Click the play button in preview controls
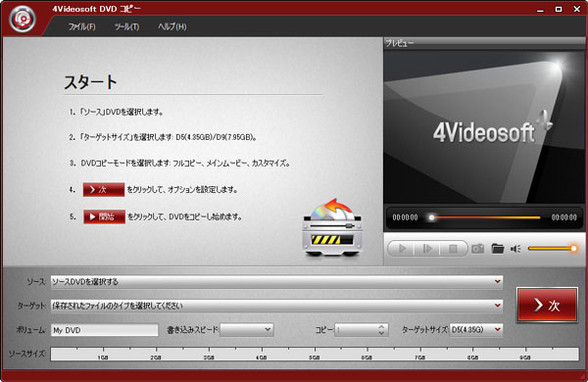Viewport: 588px width, 382px height. (402, 249)
